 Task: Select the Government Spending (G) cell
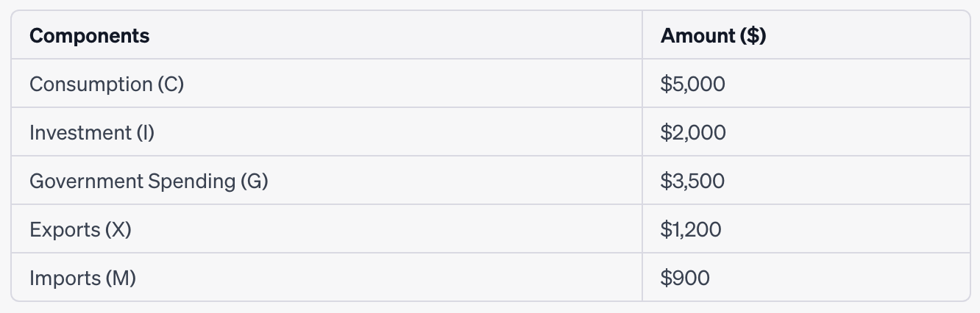point(327,181)
